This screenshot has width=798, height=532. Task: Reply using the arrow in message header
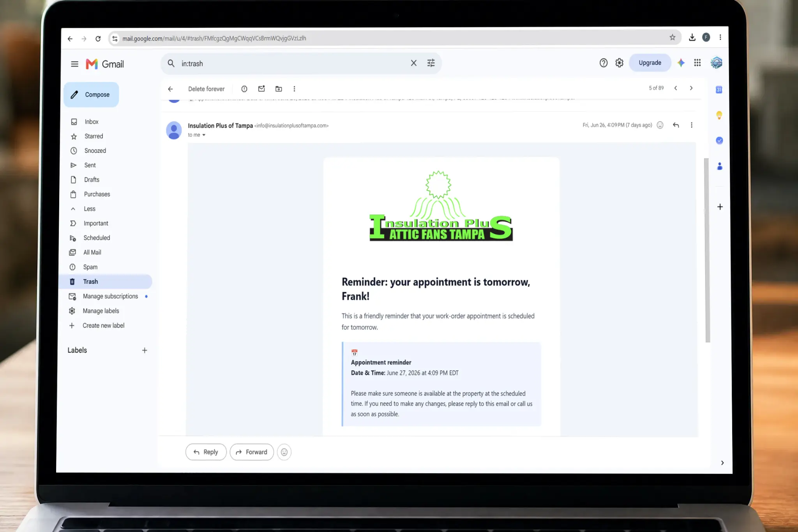click(676, 125)
